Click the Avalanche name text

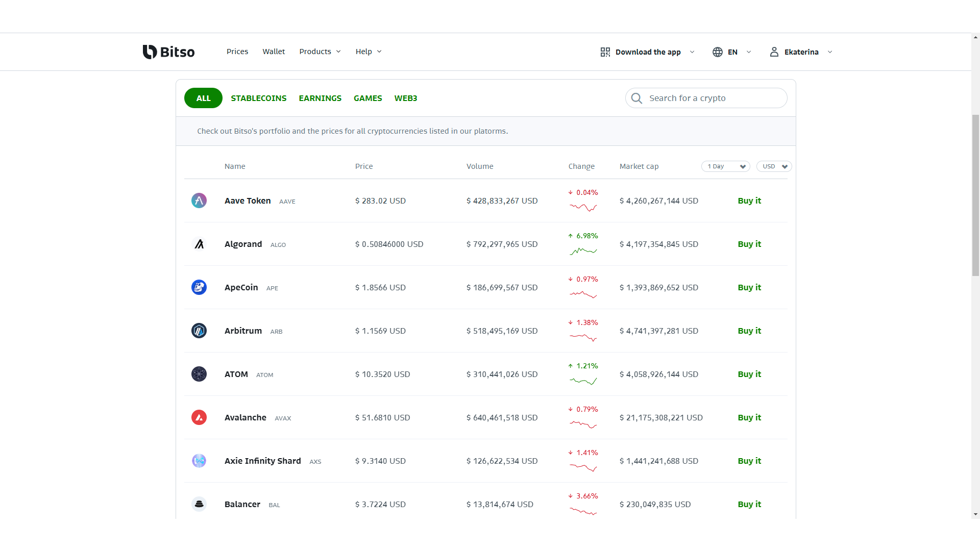click(x=246, y=417)
